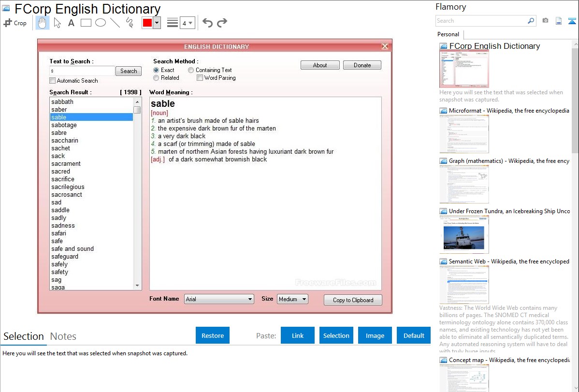
Task: Choose the freehand scribble tool
Action: tap(130, 23)
